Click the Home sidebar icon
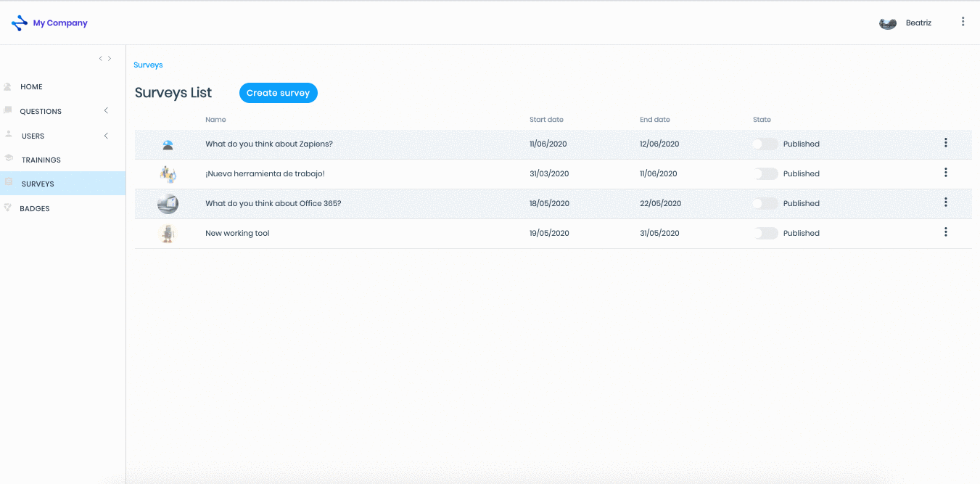The image size is (980, 484). click(x=7, y=86)
